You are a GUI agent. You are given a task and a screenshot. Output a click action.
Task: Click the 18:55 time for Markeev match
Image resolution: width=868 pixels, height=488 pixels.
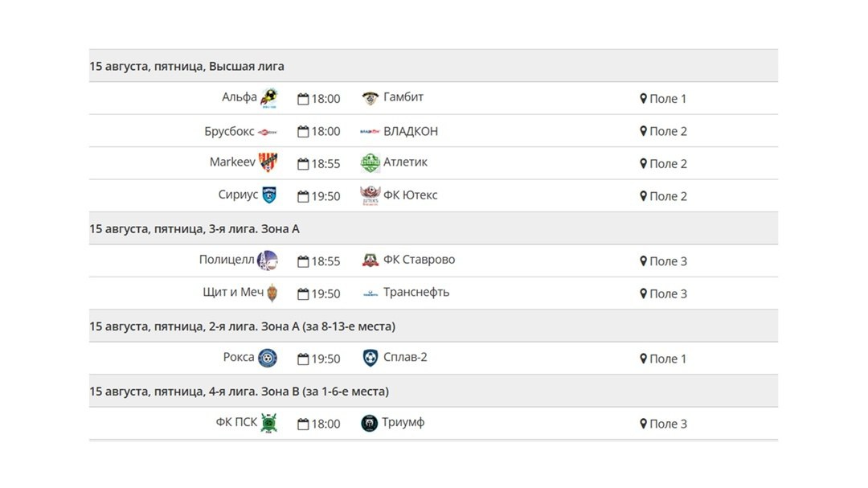[325, 164]
